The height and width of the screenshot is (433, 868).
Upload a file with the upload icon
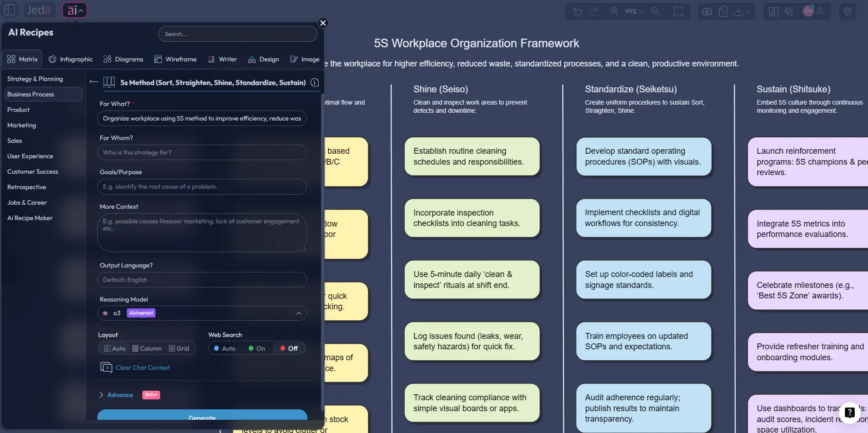[x=723, y=11]
